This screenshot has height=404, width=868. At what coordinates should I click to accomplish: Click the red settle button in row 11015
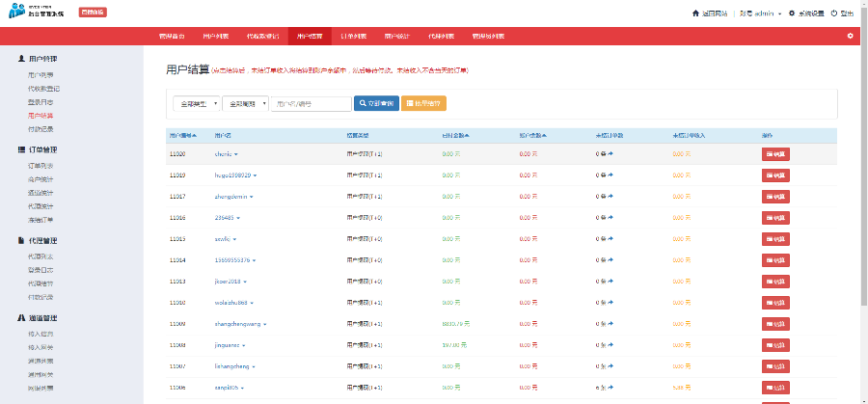[x=775, y=239]
